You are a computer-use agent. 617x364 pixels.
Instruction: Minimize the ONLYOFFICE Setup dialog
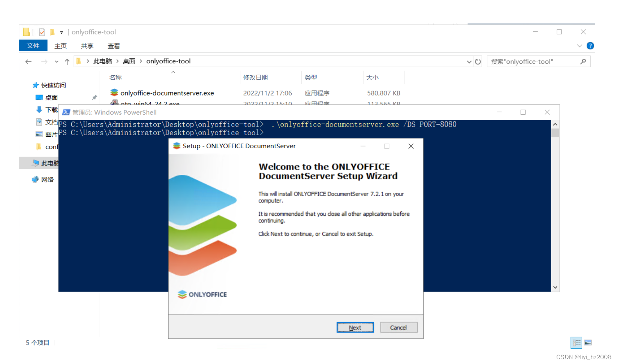click(x=363, y=146)
